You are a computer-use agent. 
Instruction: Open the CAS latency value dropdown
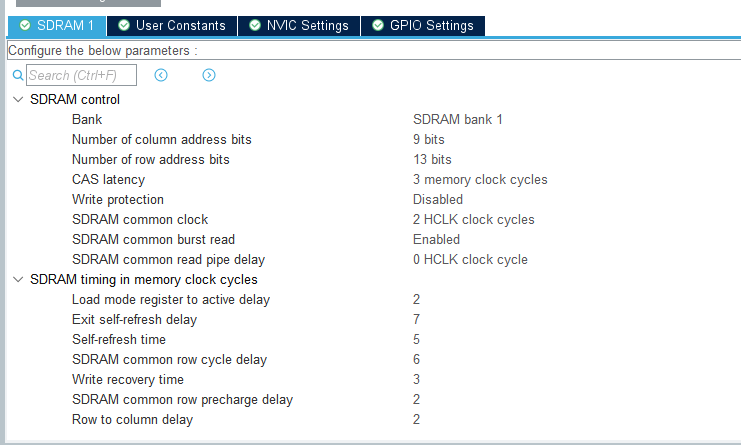480,179
